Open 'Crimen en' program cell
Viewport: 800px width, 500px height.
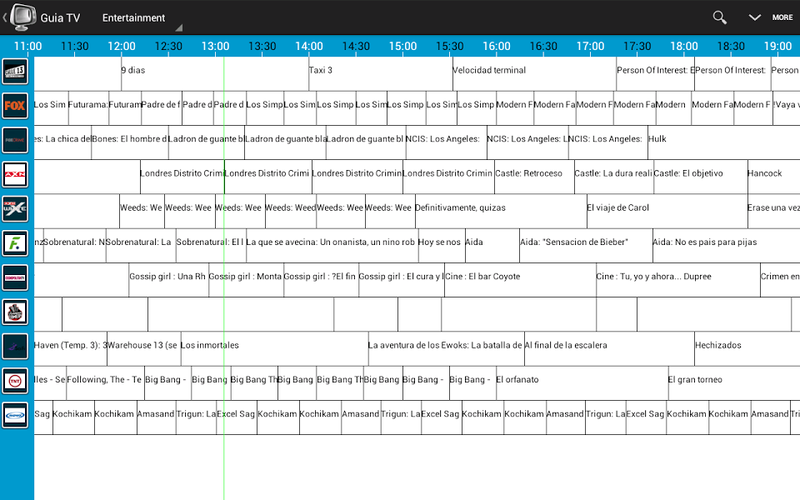tap(780, 280)
